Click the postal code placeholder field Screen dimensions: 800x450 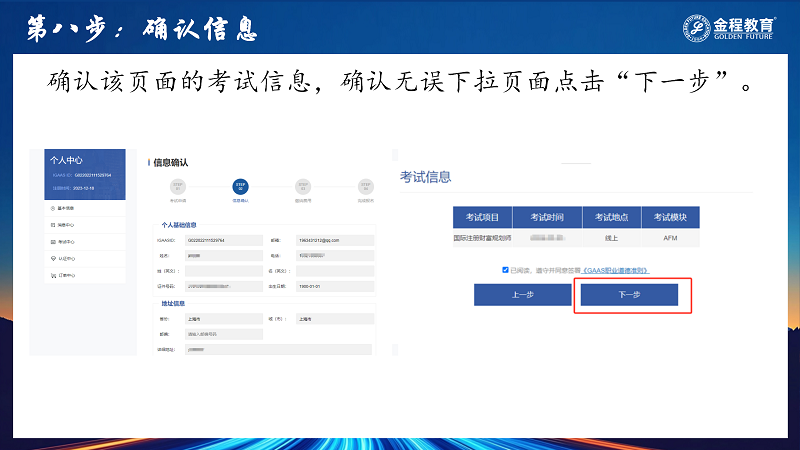[x=224, y=334]
